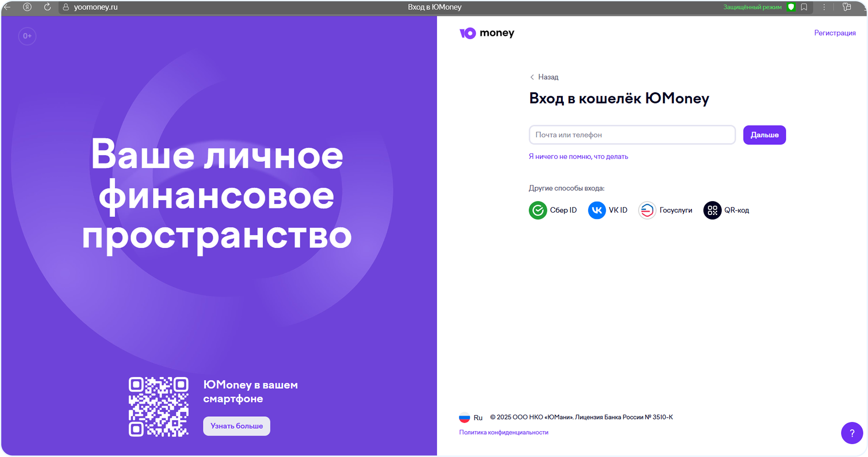Click the YooMoney app QR code image
This screenshot has width=868, height=457.
point(158,407)
